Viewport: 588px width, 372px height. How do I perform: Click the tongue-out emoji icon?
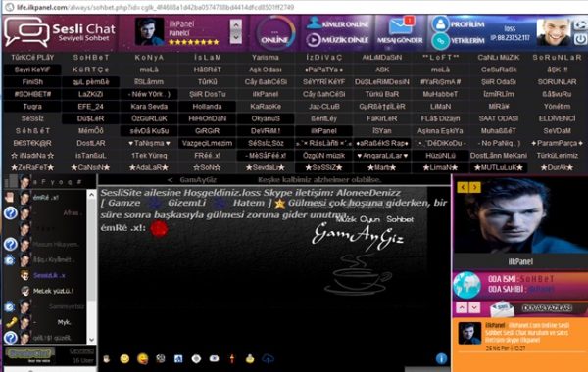[x=142, y=359]
